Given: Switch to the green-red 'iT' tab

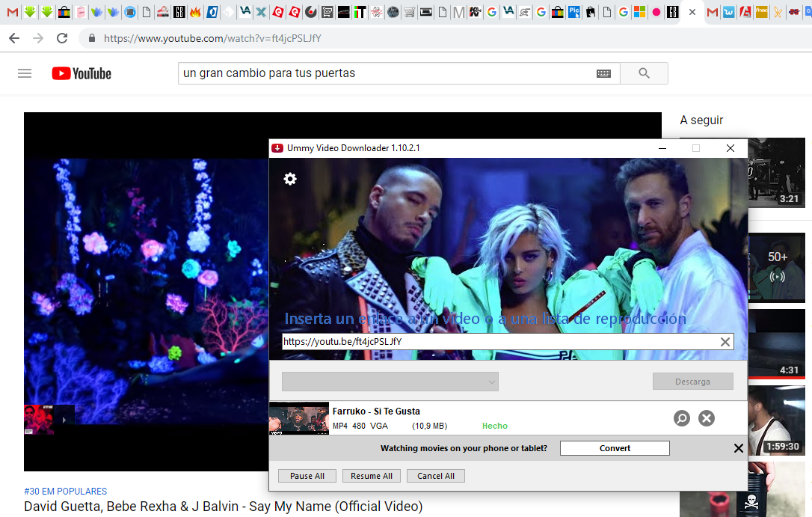Looking at the screenshot, I should pos(360,12).
